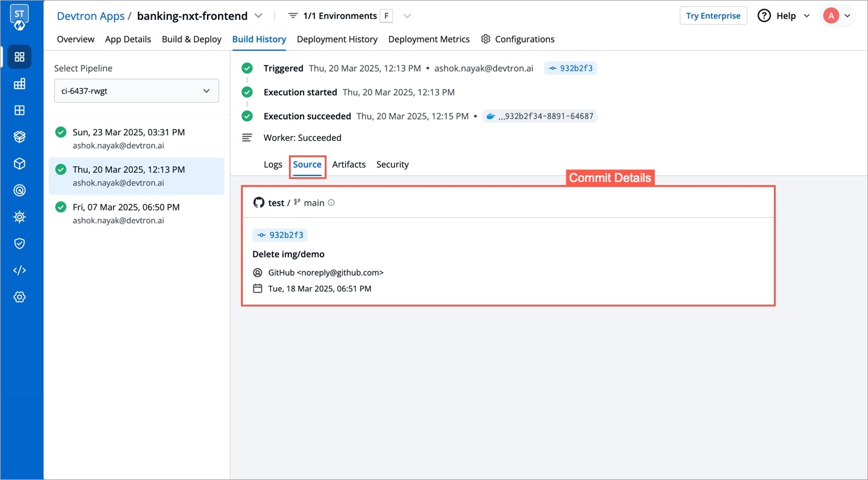Open Applications icon in left sidebar
This screenshot has height=480, width=868.
pyautogui.click(x=19, y=56)
